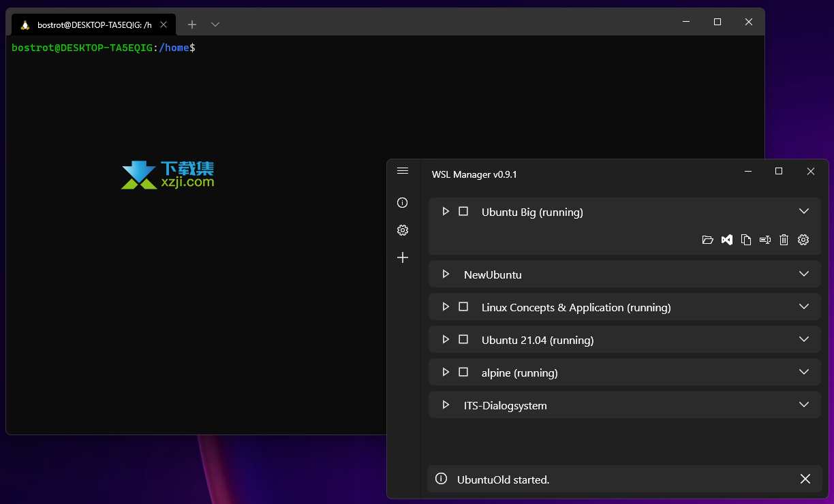Expand the alpine row
Image resolution: width=834 pixels, height=504 pixels.
coord(804,373)
